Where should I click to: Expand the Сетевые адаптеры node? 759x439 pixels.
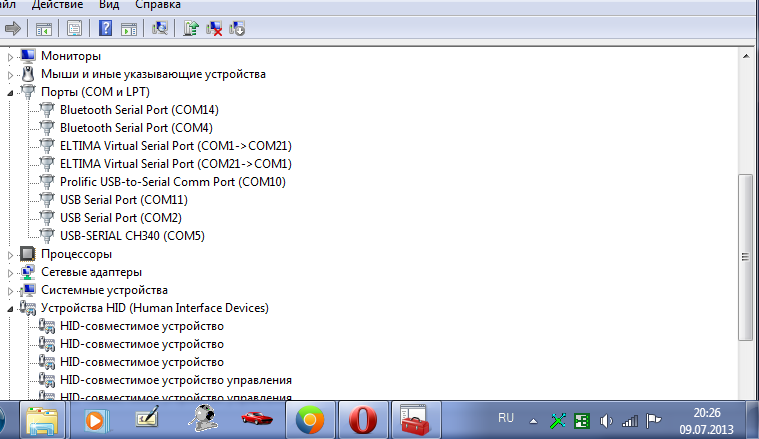tap(10, 273)
